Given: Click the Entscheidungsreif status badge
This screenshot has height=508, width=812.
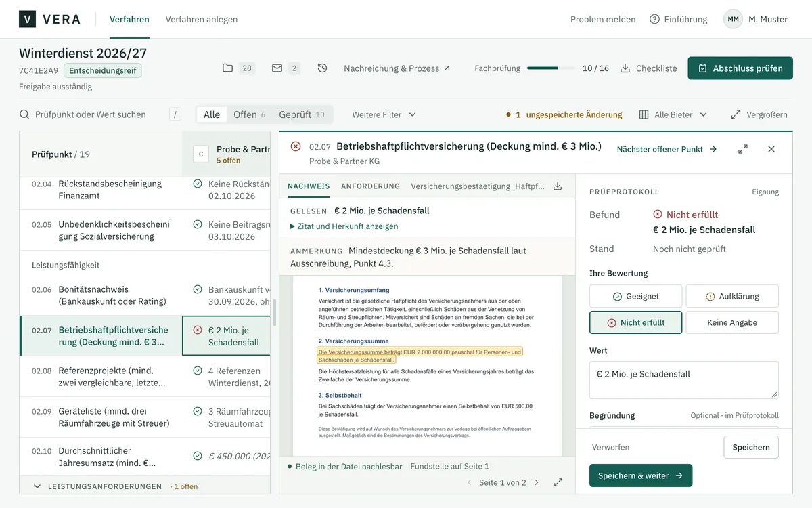Looking at the screenshot, I should [x=103, y=70].
